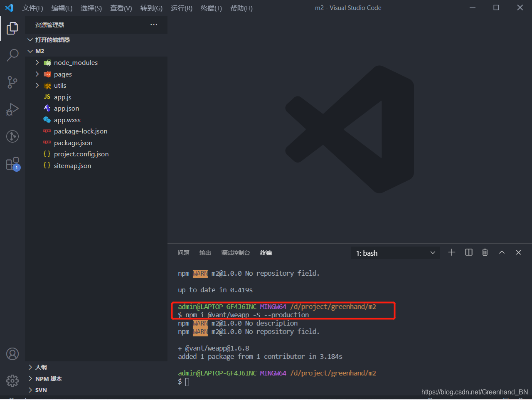Open the Accounts icon in activity bar
The height and width of the screenshot is (400, 532).
pos(12,354)
